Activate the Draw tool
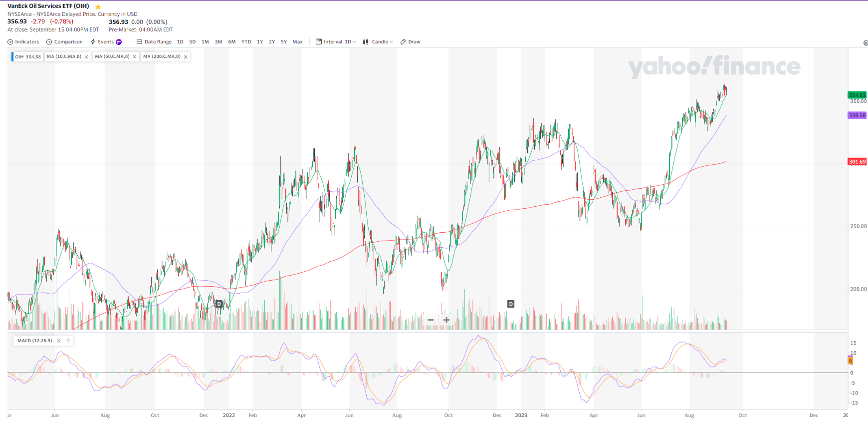Image resolution: width=868 pixels, height=426 pixels. (411, 42)
